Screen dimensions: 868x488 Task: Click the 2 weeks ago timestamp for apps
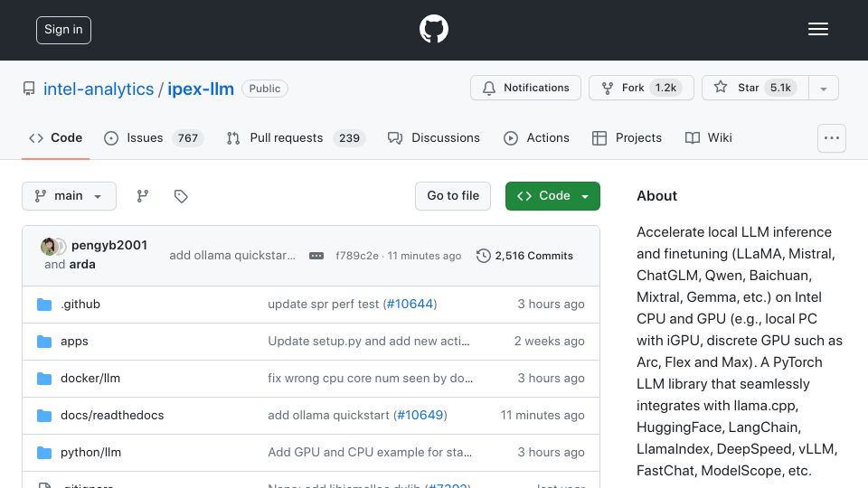point(549,341)
